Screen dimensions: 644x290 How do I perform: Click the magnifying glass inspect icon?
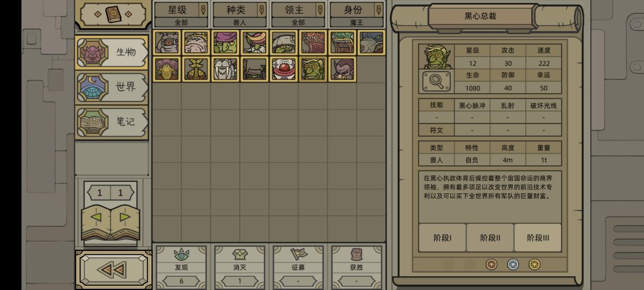coord(436,82)
